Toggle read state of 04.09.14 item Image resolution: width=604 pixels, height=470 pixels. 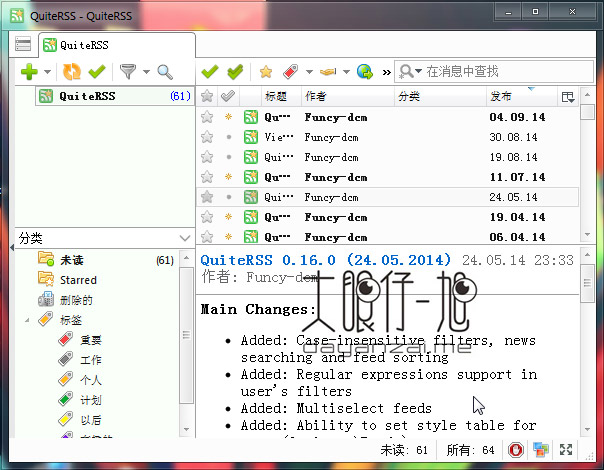(x=228, y=116)
